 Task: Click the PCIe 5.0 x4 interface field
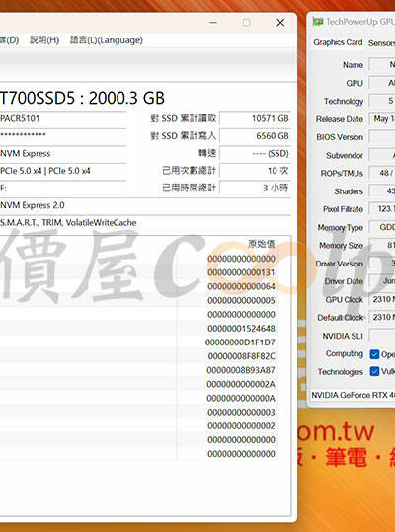[63, 171]
